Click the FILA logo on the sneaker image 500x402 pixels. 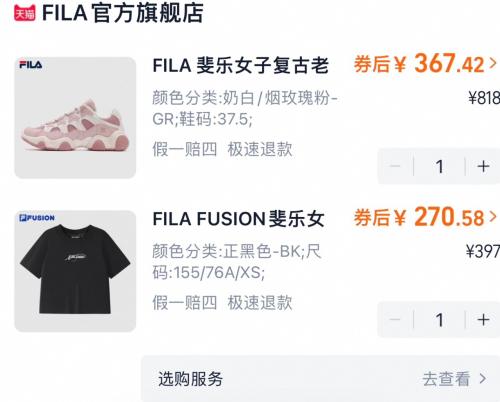(31, 65)
